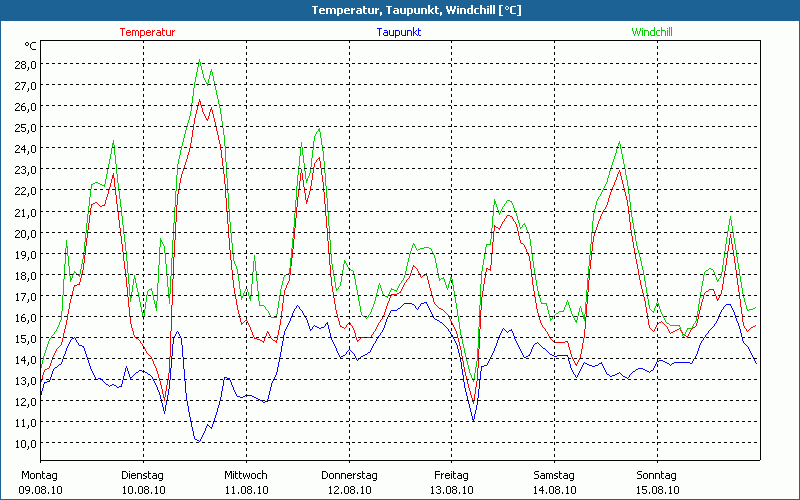Click the '28,0' y-axis value
The height and width of the screenshot is (500, 800).
point(26,65)
